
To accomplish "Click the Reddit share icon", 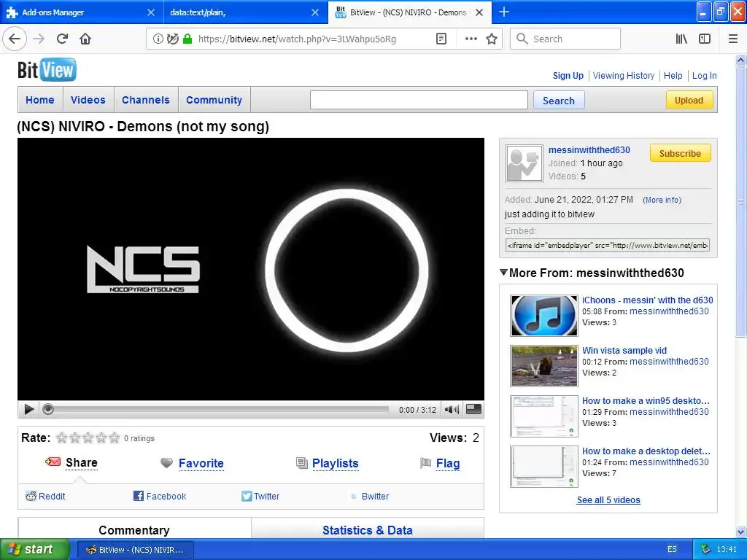I will pyautogui.click(x=31, y=496).
